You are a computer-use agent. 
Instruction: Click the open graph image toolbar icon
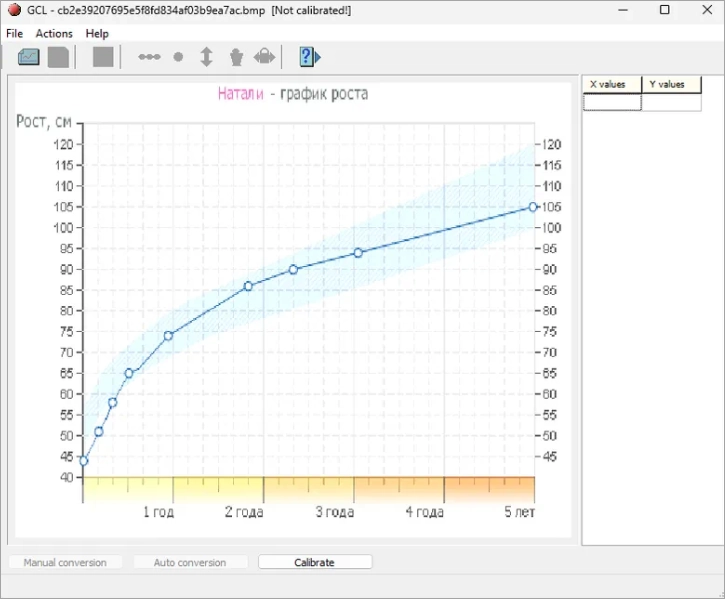(29, 57)
